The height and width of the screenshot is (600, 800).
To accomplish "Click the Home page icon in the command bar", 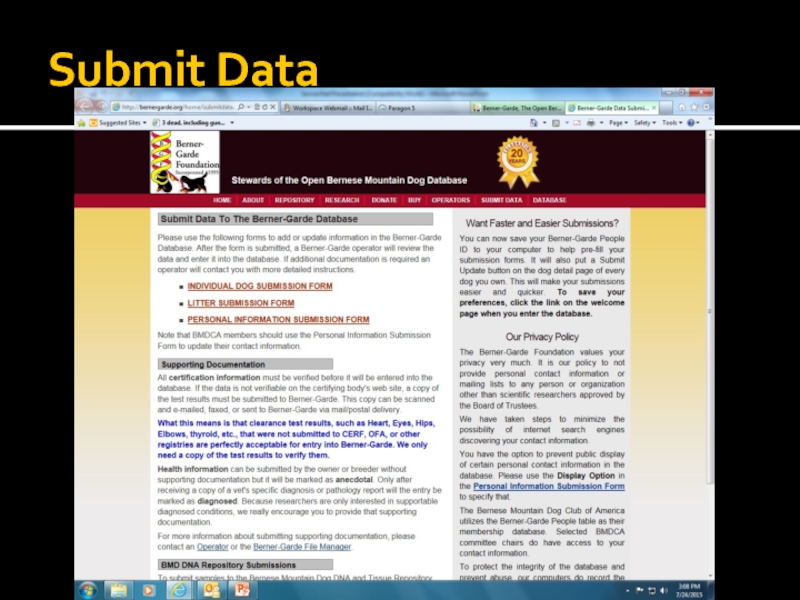I will click(x=534, y=123).
